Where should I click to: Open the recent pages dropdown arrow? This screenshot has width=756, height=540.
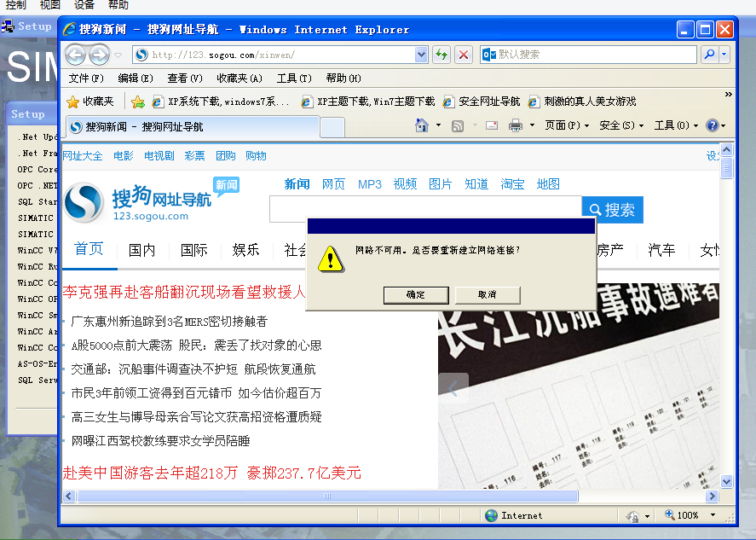tap(118, 55)
